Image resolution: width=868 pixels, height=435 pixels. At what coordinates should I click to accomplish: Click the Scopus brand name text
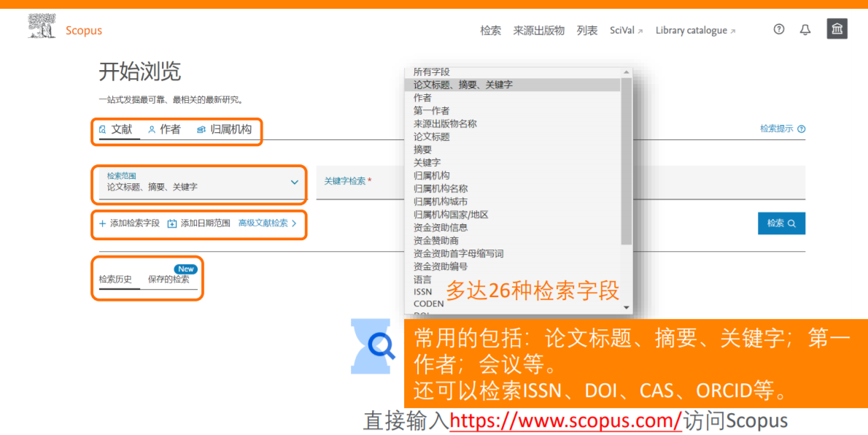(x=84, y=31)
